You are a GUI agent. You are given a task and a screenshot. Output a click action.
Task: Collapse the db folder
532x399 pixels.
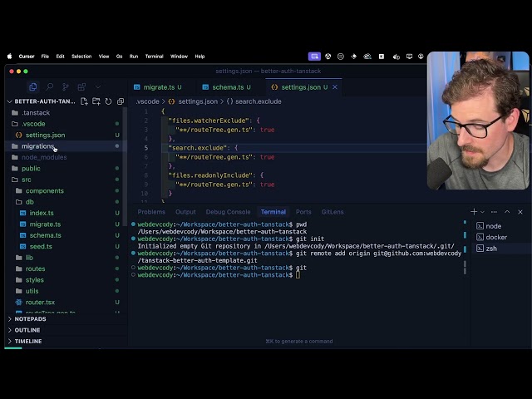point(66,202)
